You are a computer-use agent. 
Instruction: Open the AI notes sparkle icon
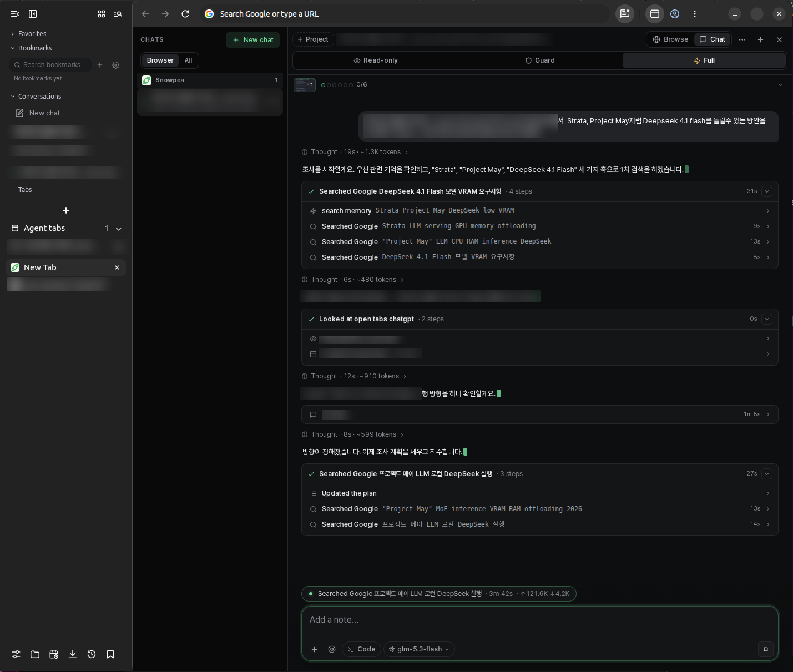pyautogui.click(x=625, y=14)
